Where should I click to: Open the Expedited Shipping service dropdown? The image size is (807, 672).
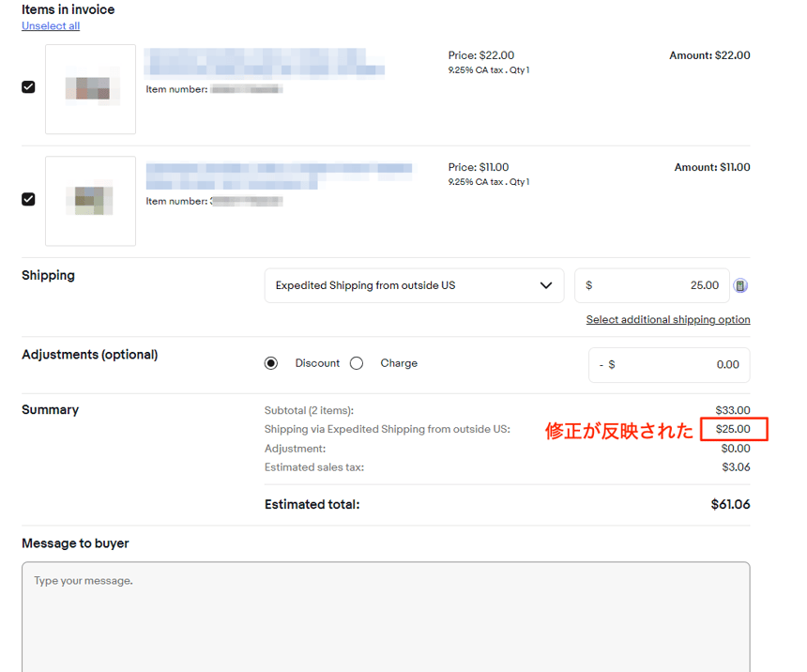414,285
